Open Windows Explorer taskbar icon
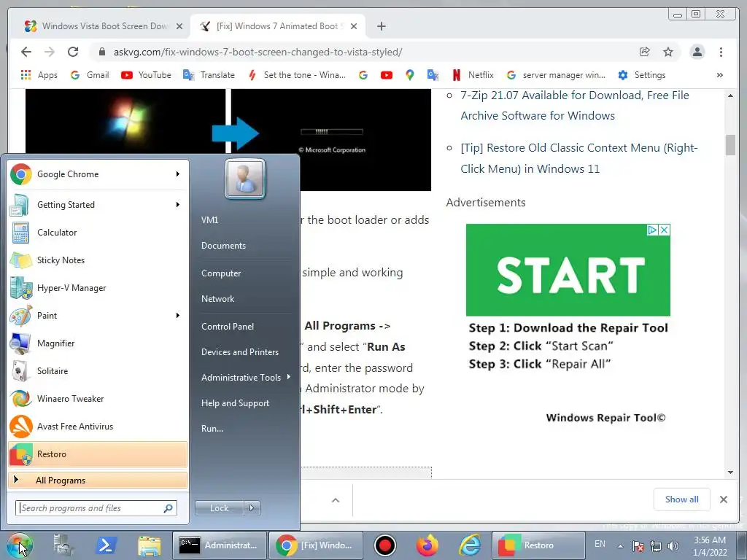 tap(149, 545)
